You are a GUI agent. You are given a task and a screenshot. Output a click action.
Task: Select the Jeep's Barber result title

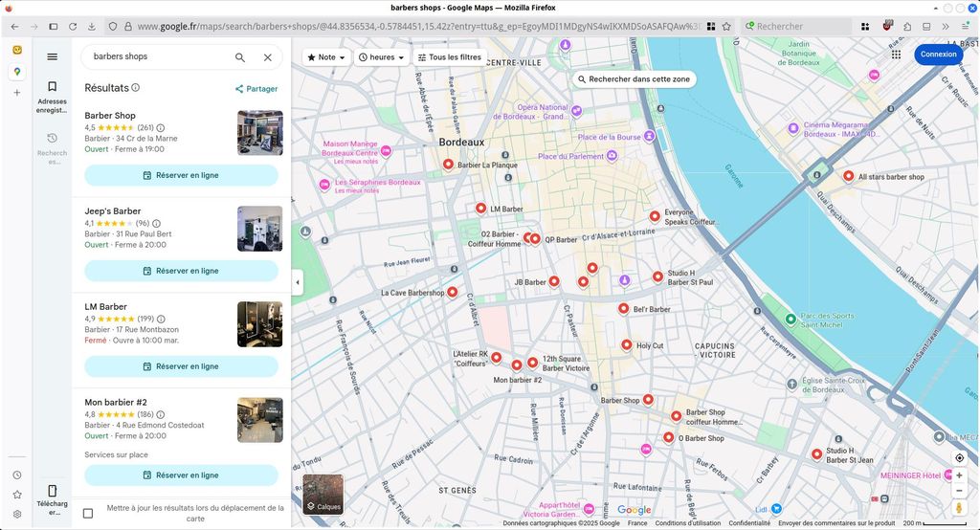tap(113, 211)
